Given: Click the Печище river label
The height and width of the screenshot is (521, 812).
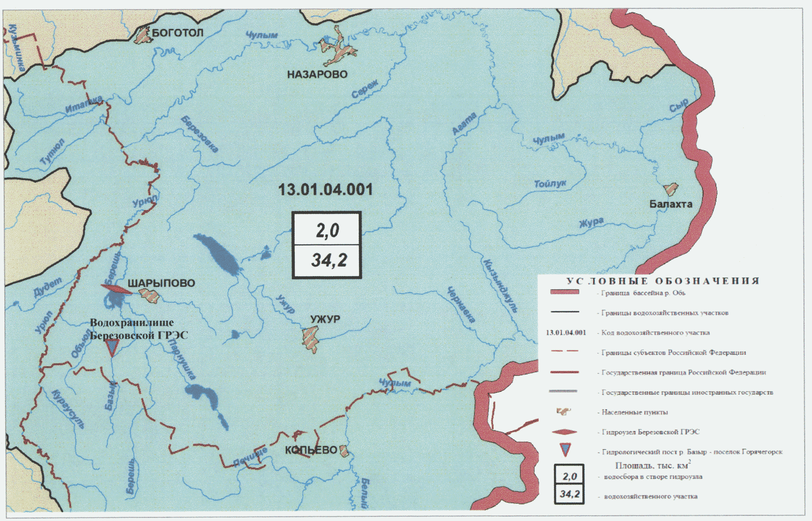Looking at the screenshot, I should pyautogui.click(x=251, y=457).
